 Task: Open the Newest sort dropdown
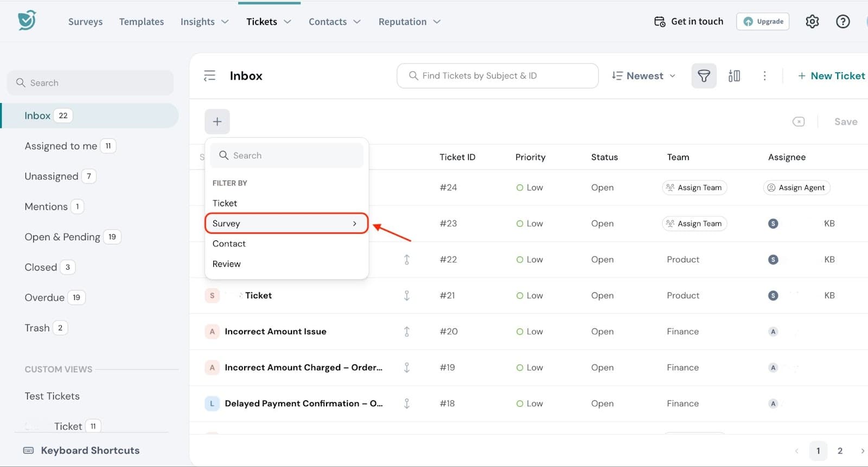[643, 76]
